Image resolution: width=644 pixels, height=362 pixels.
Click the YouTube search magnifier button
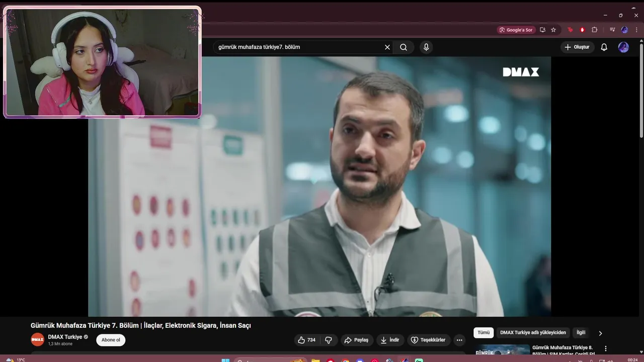coord(404,47)
